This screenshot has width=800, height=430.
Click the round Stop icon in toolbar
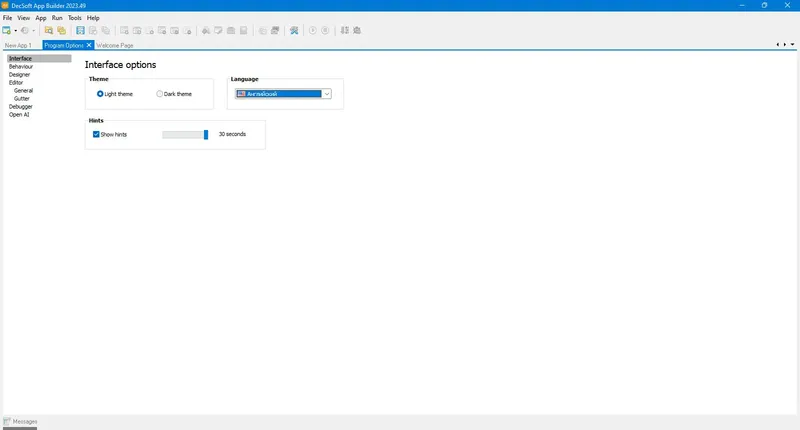click(325, 31)
